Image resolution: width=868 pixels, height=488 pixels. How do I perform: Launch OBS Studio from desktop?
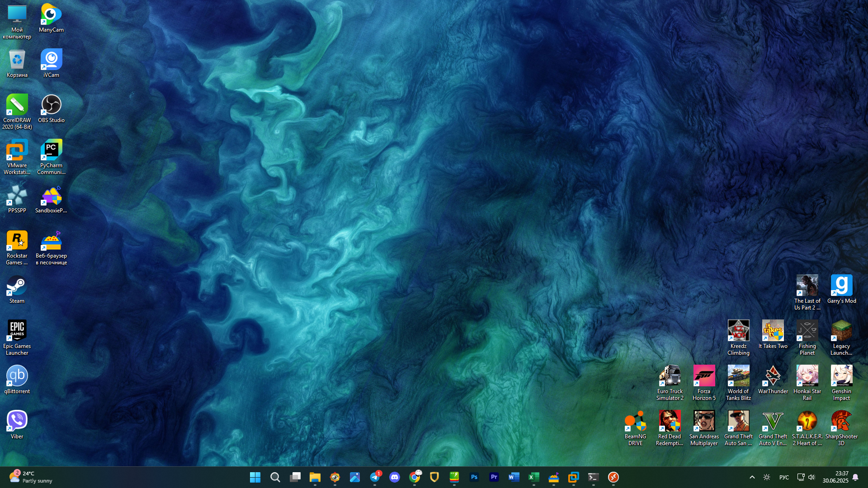tap(51, 108)
